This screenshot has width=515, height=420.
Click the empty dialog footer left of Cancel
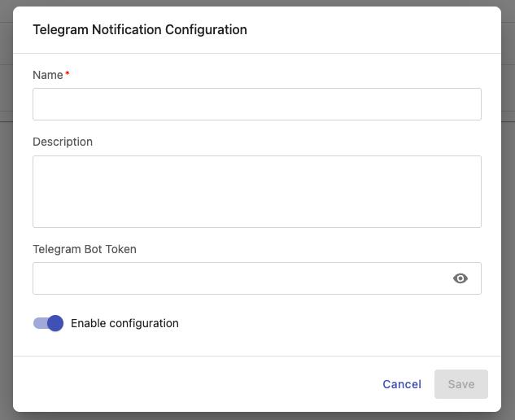click(x=195, y=384)
